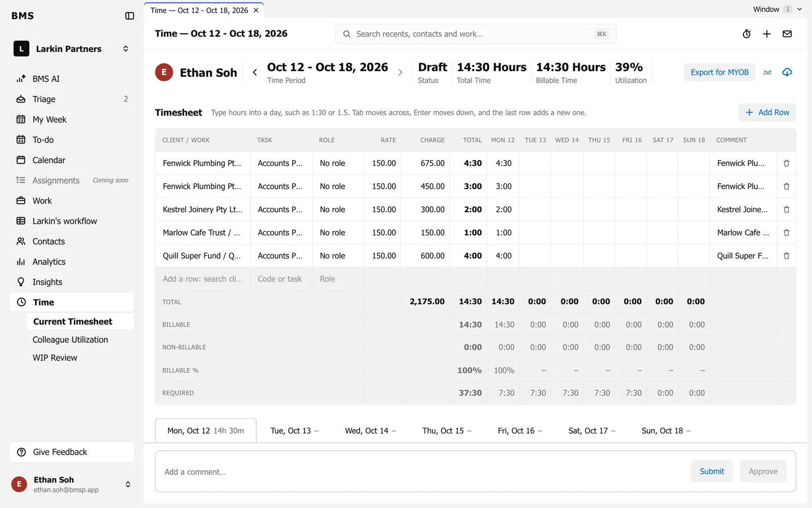Delete the Marlow Cafe Trust row
Screen dimensions: 812x508
coord(787,233)
